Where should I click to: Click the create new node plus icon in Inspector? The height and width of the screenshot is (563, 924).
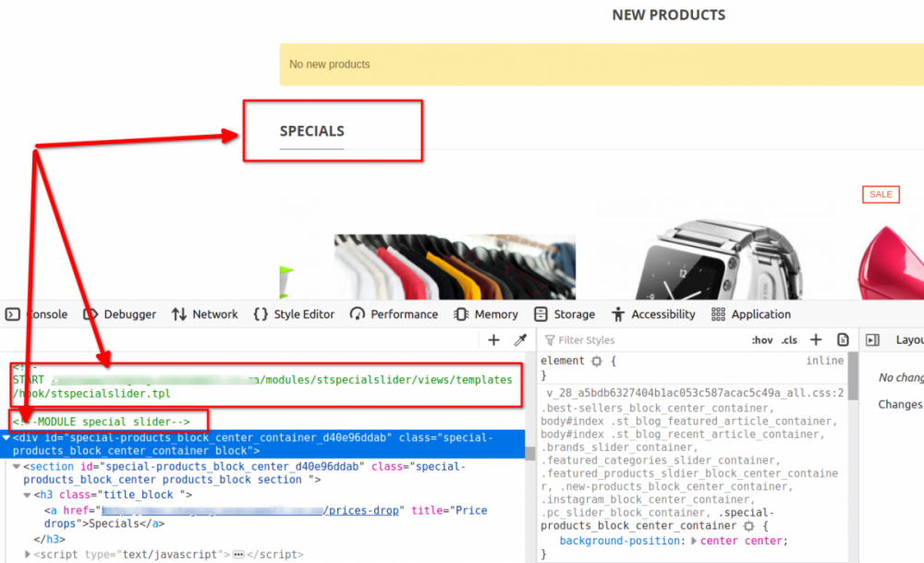(492, 339)
